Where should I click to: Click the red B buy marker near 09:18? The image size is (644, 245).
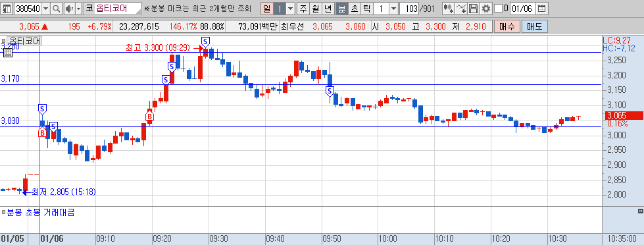150,117
